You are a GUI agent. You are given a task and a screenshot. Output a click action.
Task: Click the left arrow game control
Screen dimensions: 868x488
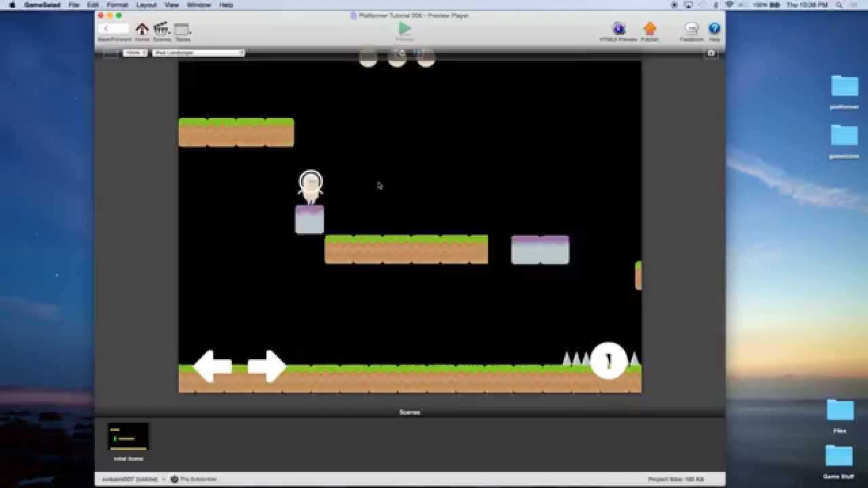tap(213, 366)
